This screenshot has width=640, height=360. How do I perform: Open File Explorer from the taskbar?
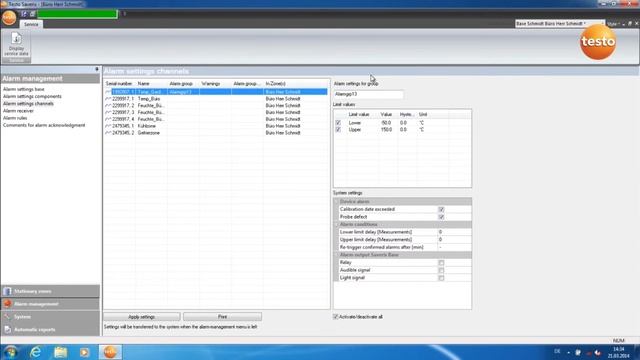coord(60,352)
